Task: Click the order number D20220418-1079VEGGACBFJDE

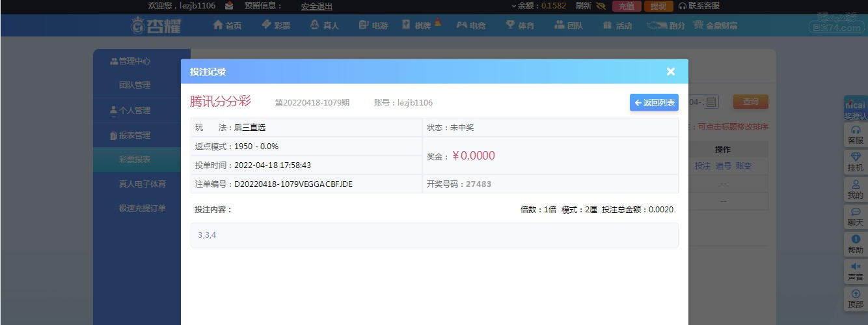Action: coord(293,184)
